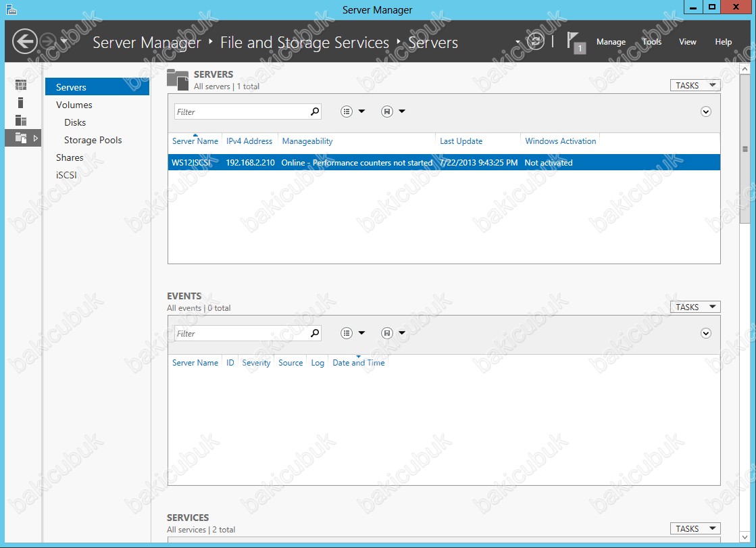Select Servers in navigation pane
Viewport: 756px width, 548px height.
(x=97, y=87)
